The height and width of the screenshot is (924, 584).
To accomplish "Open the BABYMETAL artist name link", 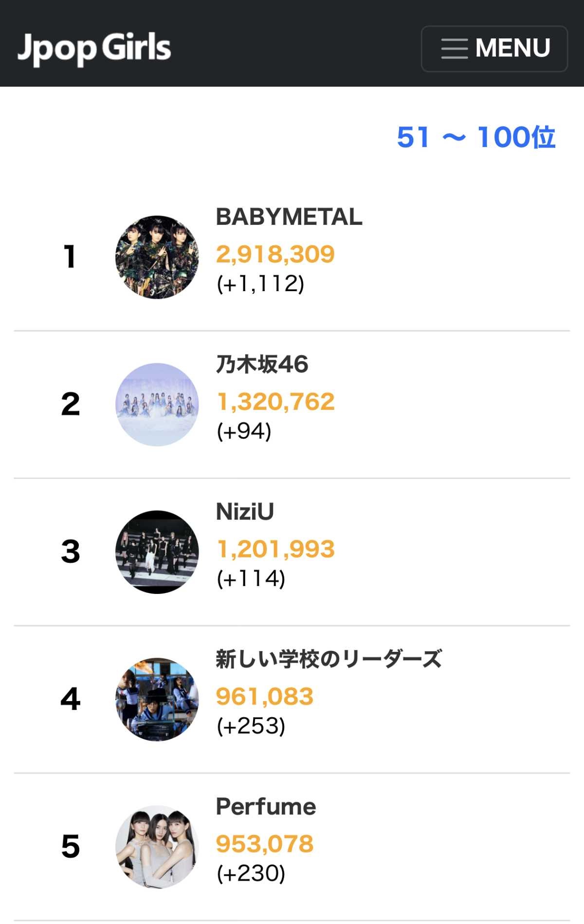I will click(289, 217).
